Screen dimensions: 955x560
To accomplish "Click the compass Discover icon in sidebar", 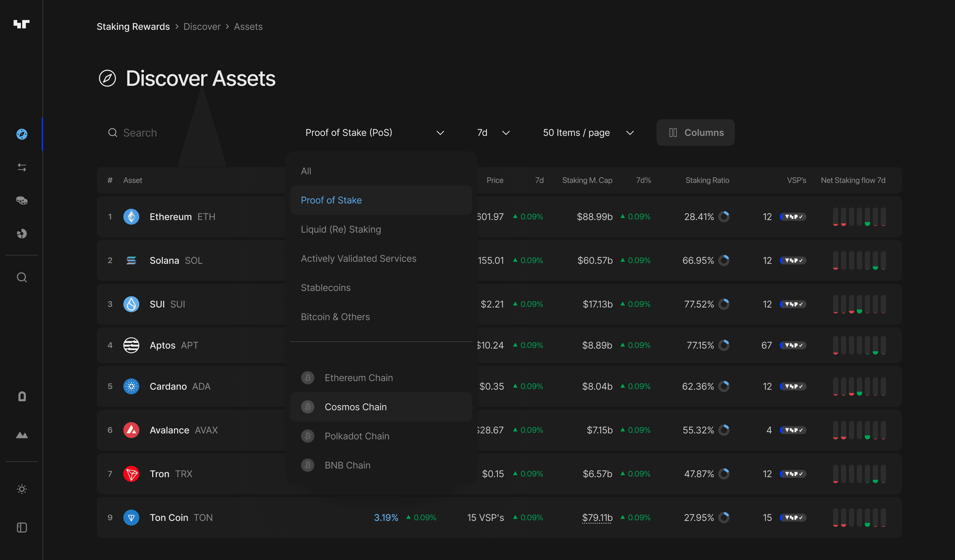I will tap(22, 134).
